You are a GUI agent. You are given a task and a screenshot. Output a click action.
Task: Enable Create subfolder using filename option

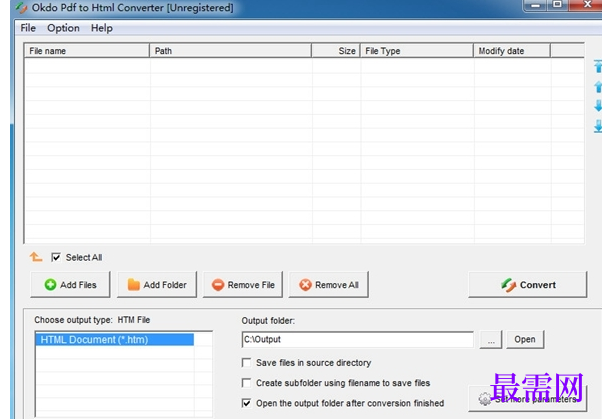246,383
